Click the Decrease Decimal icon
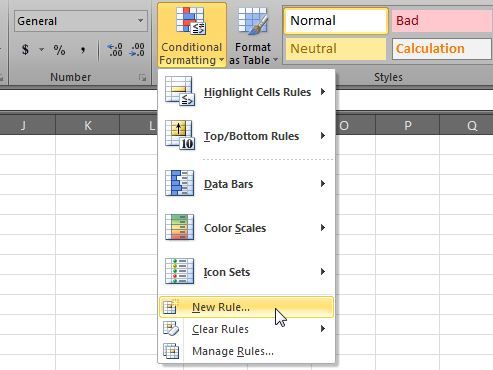Viewport: 493px width, 370px height. (138, 50)
